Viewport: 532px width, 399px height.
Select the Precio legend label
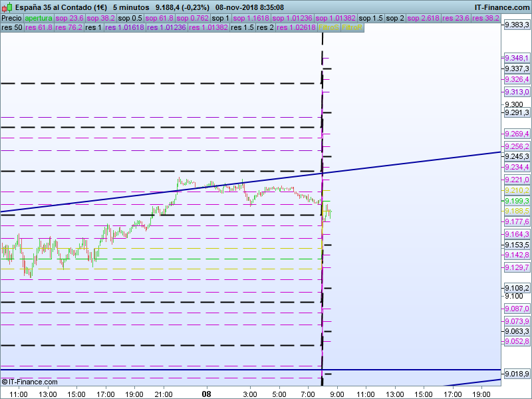[11, 18]
